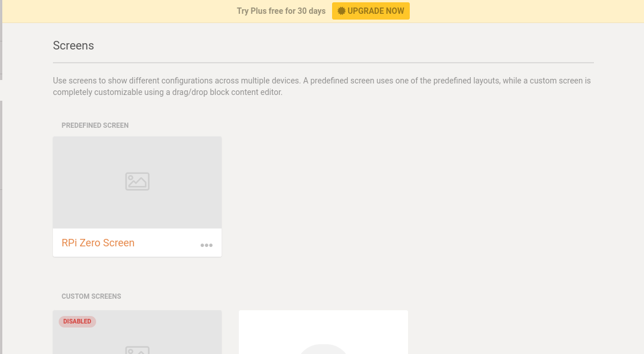The height and width of the screenshot is (354, 644).
Task: Click the Screens page heading
Action: [73, 45]
